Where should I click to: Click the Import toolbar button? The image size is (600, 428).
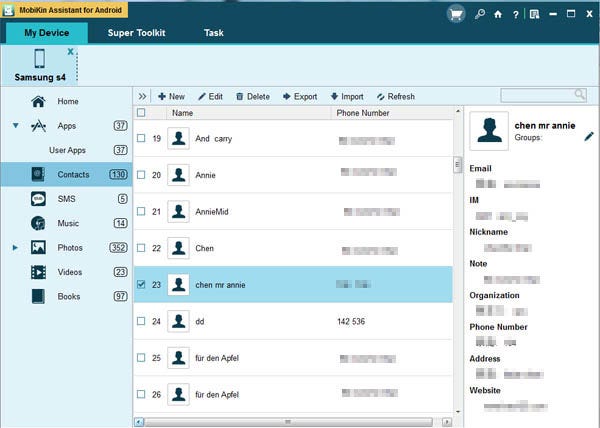tap(347, 96)
